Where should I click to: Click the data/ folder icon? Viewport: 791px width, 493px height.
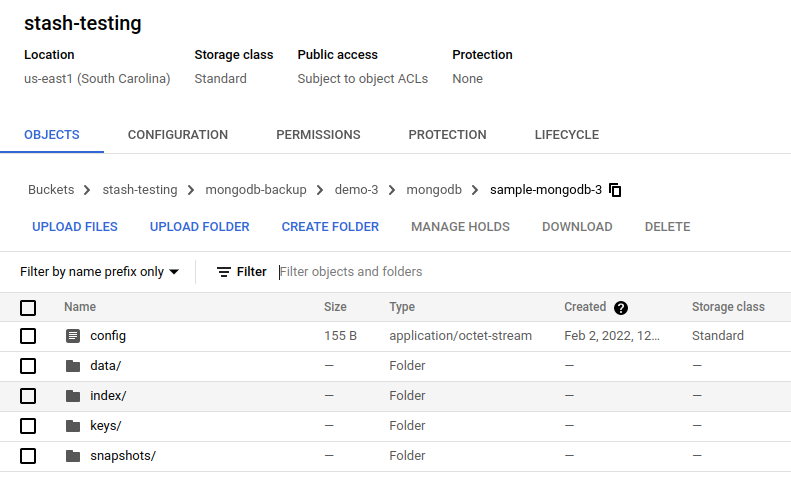[72, 366]
